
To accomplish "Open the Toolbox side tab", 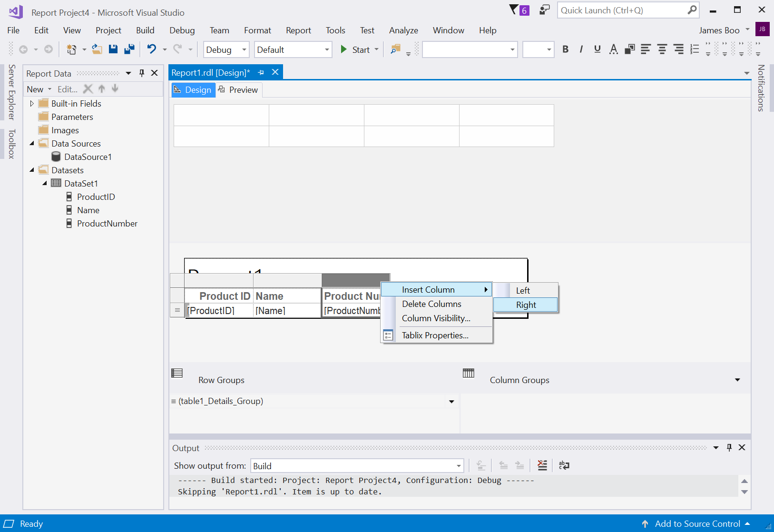I will coord(11,144).
